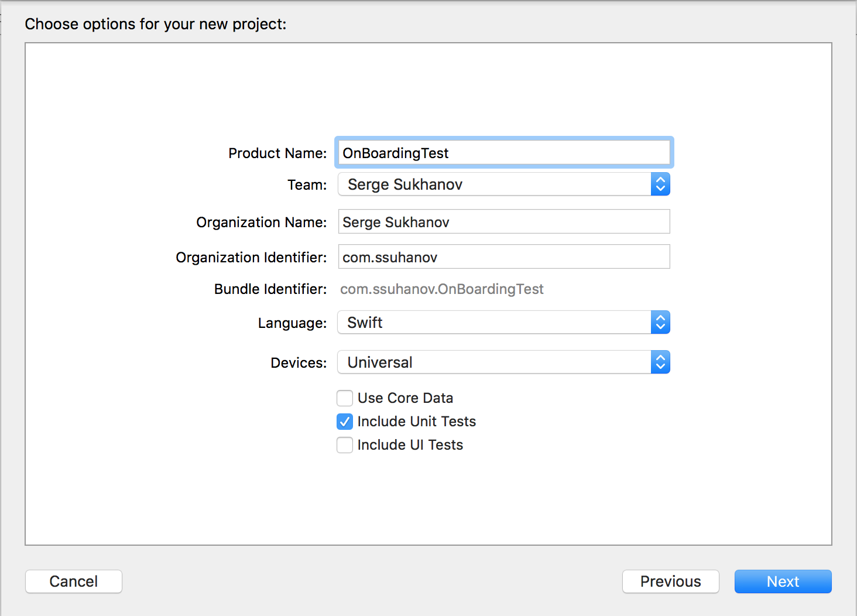The image size is (857, 616).
Task: Click the "Choose options for your new project" heading
Action: coord(156,24)
